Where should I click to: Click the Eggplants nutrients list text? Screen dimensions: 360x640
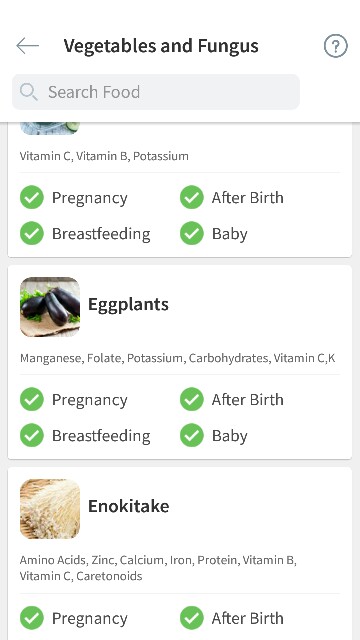[x=178, y=358]
